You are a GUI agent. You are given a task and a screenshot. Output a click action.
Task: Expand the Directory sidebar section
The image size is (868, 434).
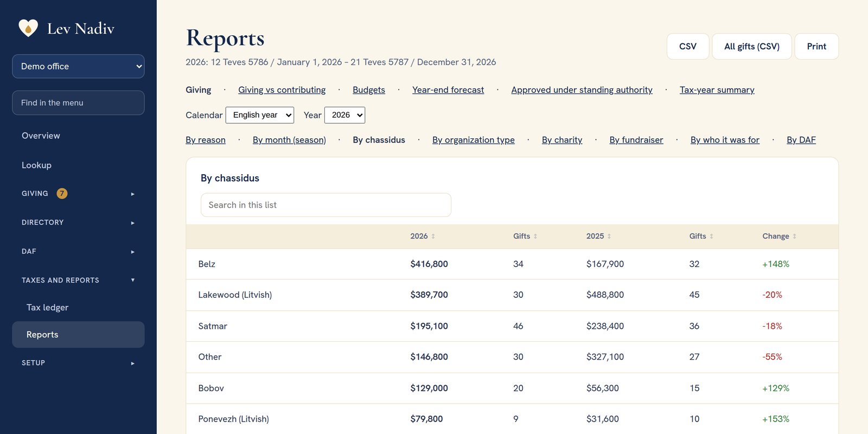78,222
